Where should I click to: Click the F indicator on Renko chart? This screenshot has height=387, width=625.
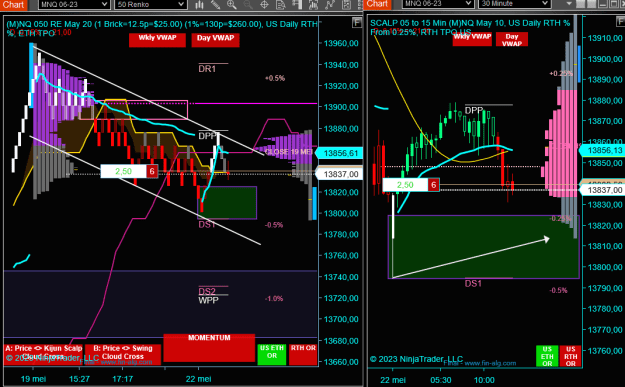pos(357,23)
